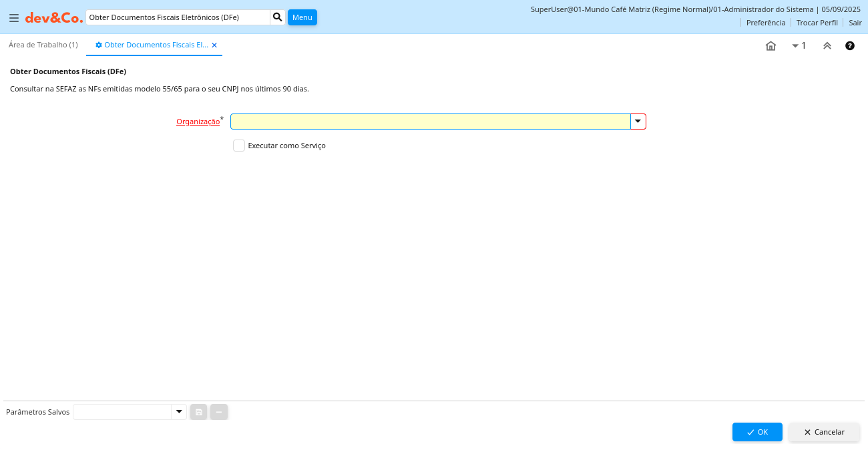The image size is (868, 450).
Task: Open help with question mark icon
Action: coord(849,46)
